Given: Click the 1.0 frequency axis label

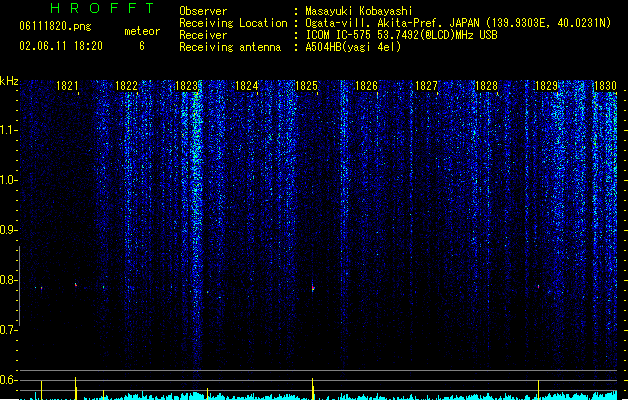Looking at the screenshot, I should click(8, 180).
